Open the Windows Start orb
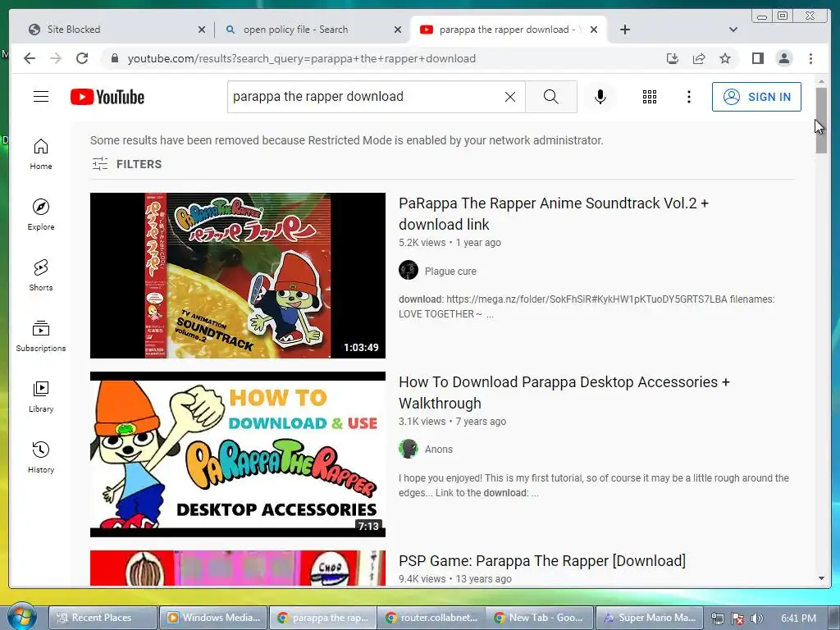The image size is (840, 630). [21, 617]
